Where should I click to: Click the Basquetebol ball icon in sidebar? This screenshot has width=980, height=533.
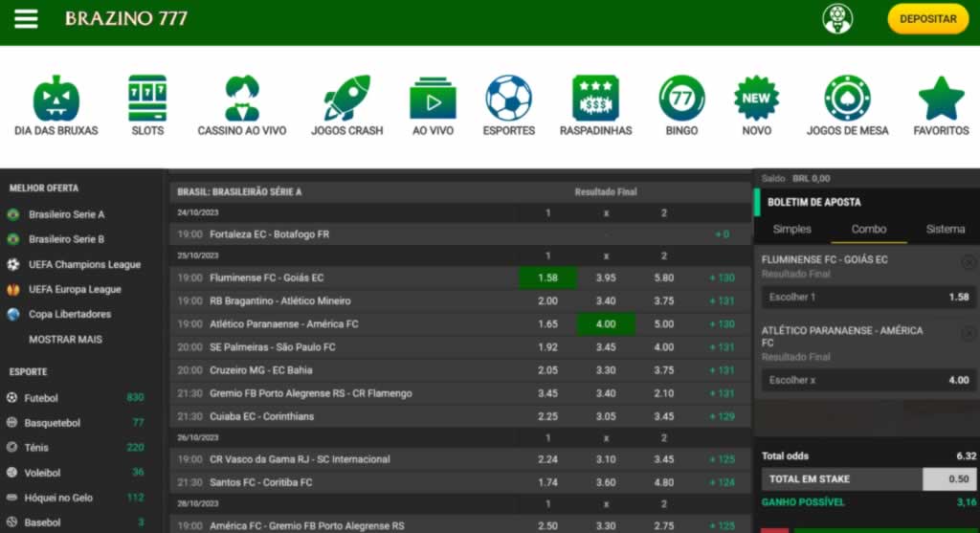11,422
